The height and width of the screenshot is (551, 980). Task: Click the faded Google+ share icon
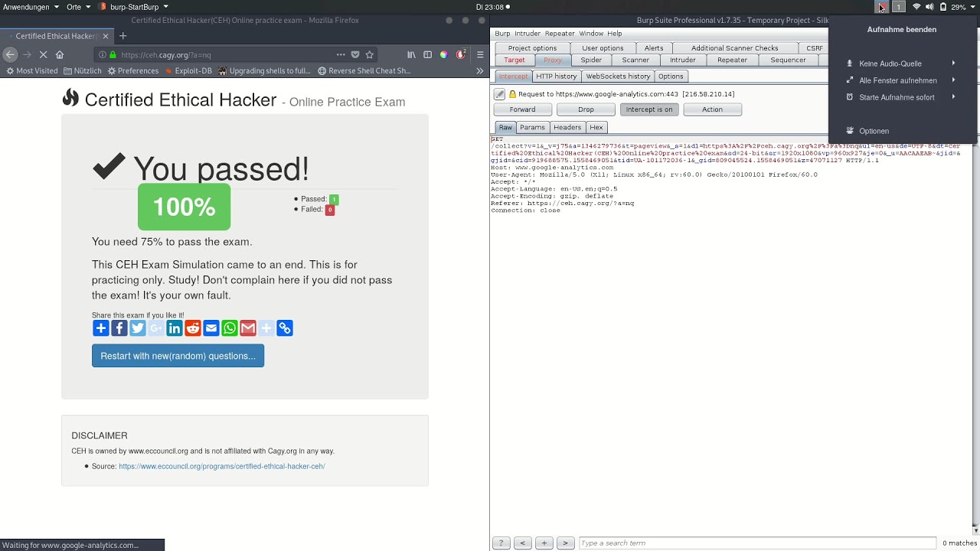pyautogui.click(x=156, y=328)
